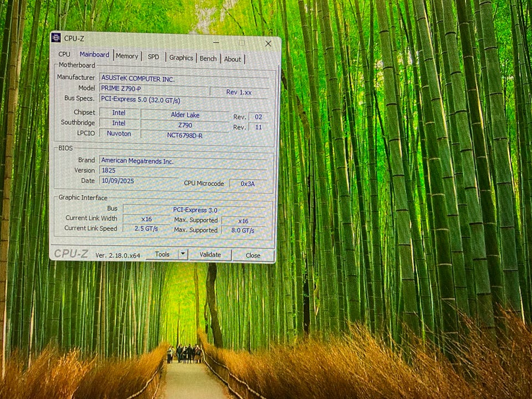Click the Chipset Intel value

click(119, 112)
